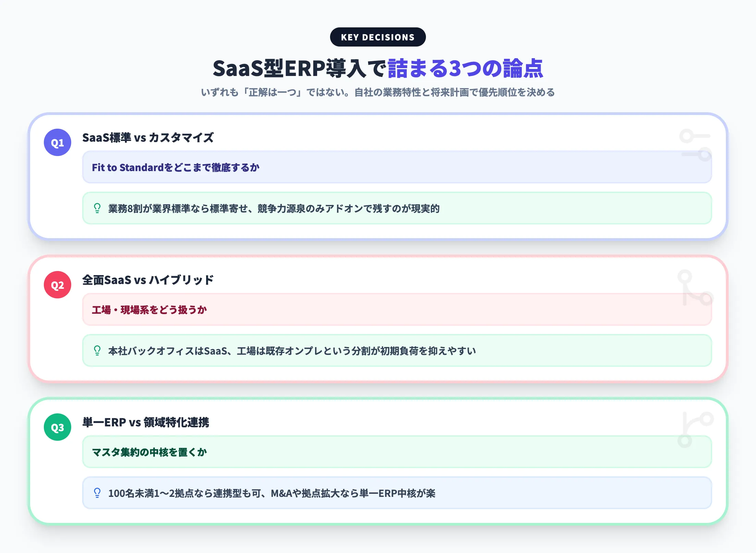756x553 pixels.
Task: Open the Q1 tip about 業務8割が業界標準
Action: click(274, 208)
